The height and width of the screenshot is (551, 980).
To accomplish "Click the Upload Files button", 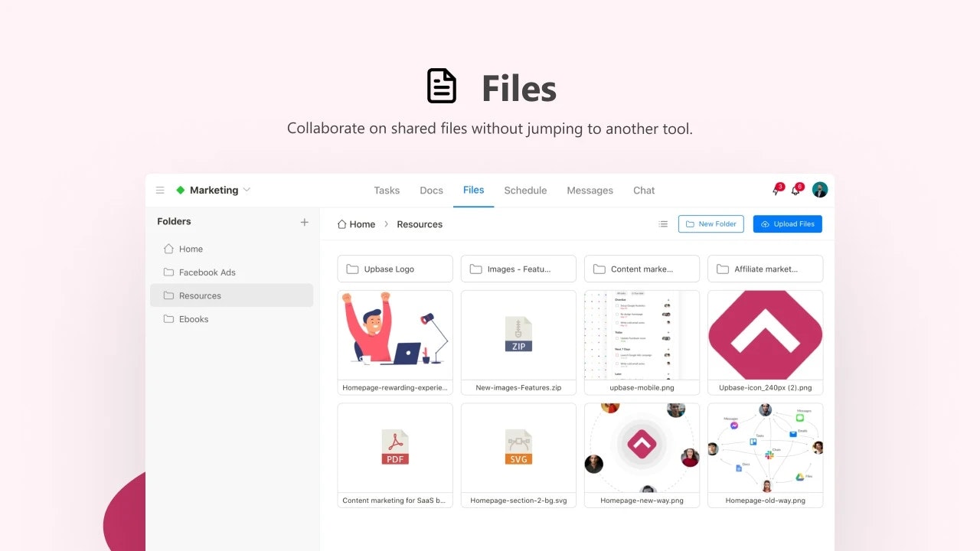I will [788, 224].
